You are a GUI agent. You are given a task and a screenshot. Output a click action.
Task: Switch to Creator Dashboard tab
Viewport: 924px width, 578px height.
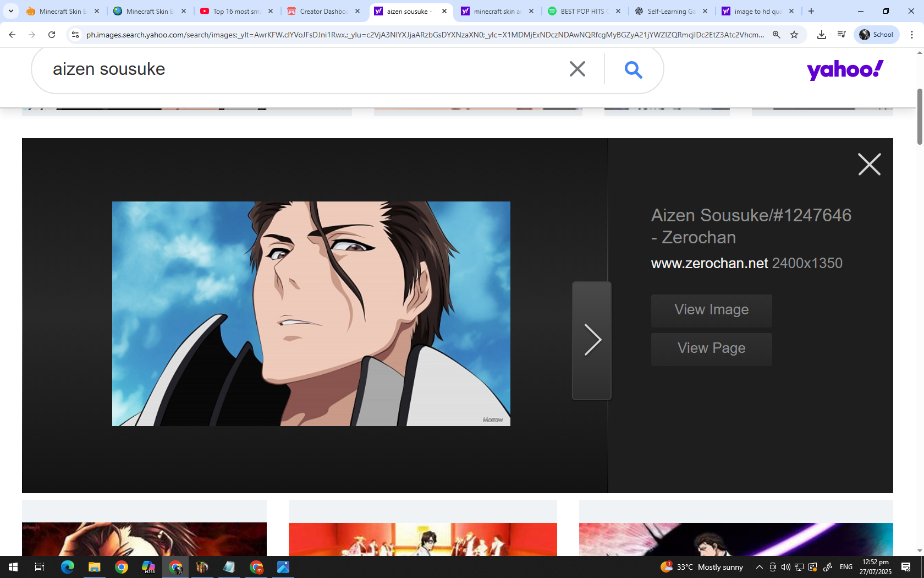pos(323,11)
